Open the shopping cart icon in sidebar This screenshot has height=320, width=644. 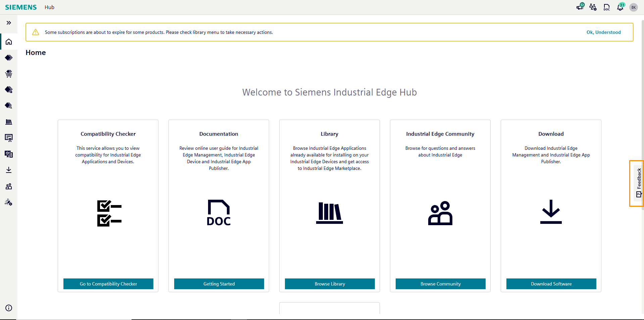(x=9, y=74)
